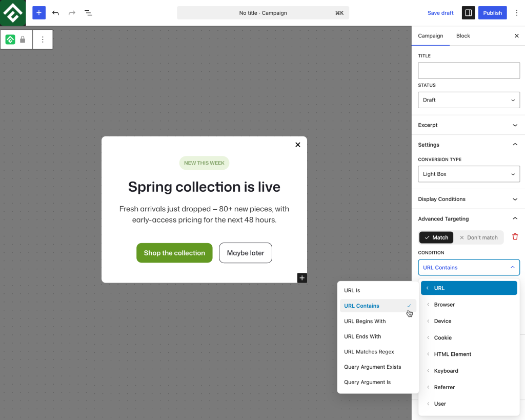
Task: Close the Spring collection popup
Action: point(298,145)
